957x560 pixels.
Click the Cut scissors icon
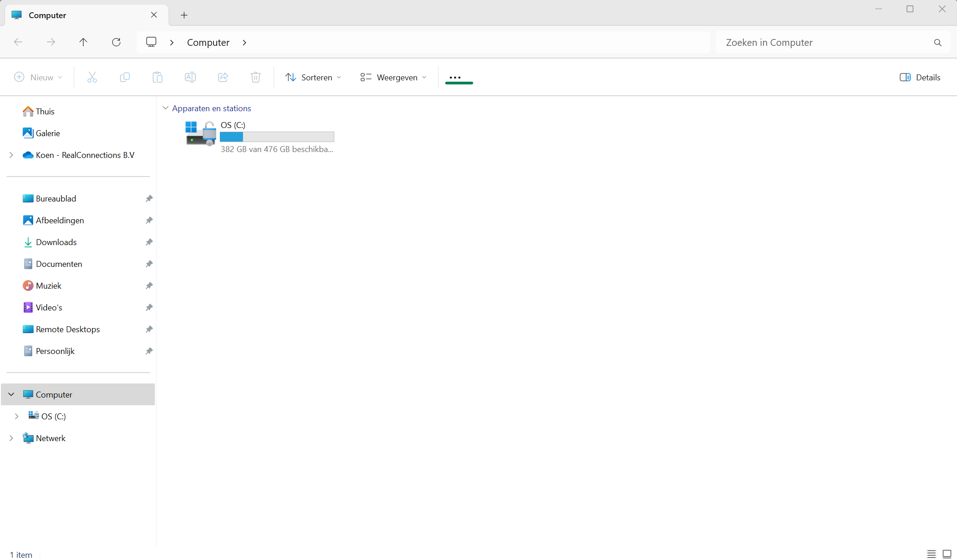pyautogui.click(x=92, y=78)
